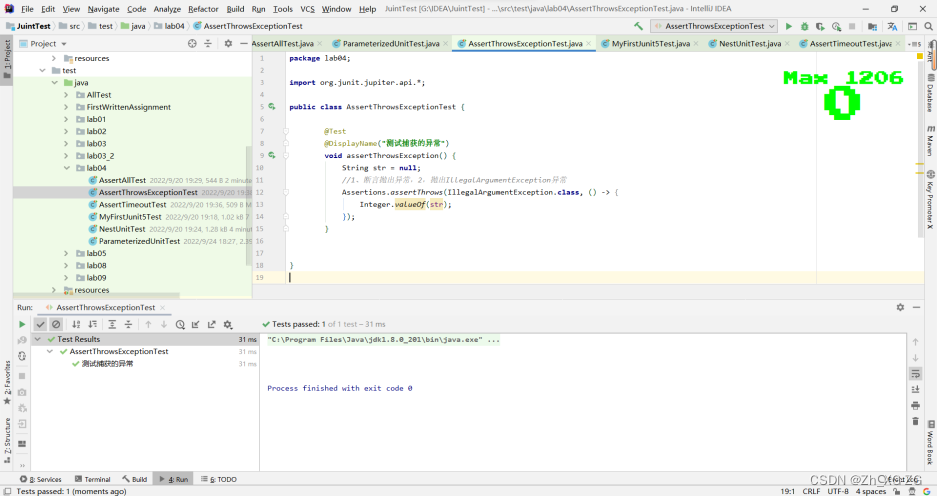Image resolution: width=937 pixels, height=496 pixels.
Task: Toggle tool window quick access at bottom-left corner
Action: (x=7, y=491)
